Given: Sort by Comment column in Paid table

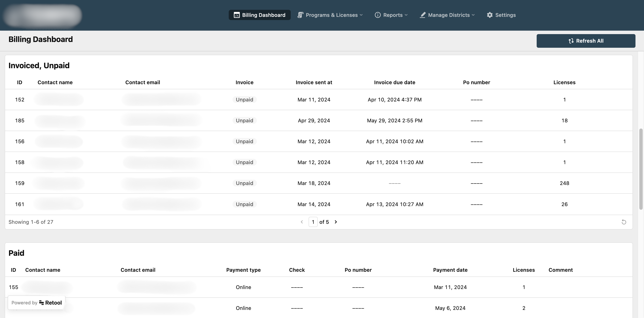Looking at the screenshot, I should point(561,270).
